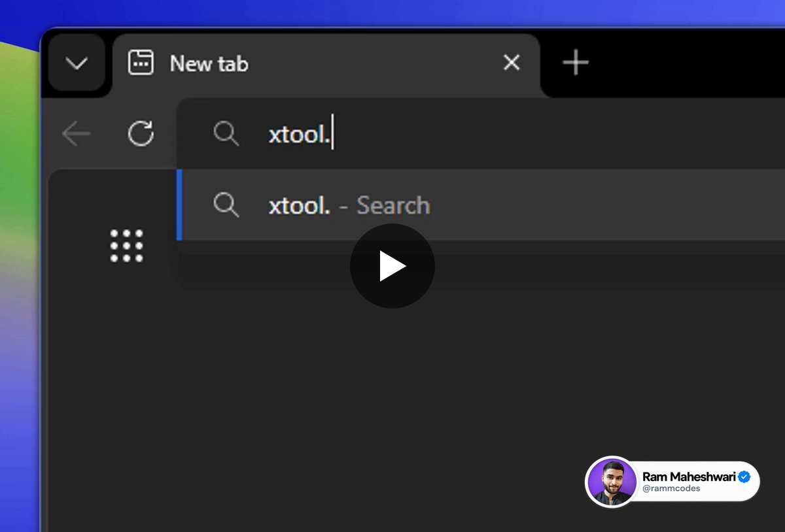Image resolution: width=785 pixels, height=532 pixels.
Task: Select the "xtool. - Search" suggestion
Action: point(481,205)
